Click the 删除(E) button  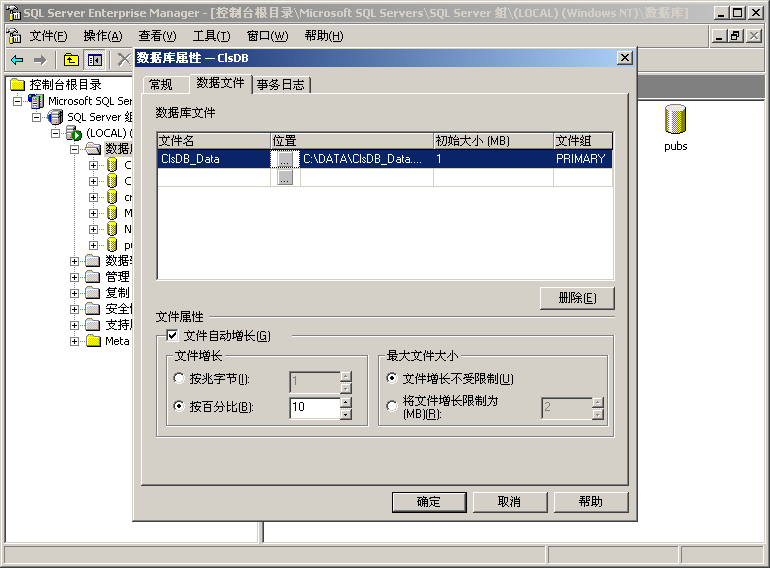click(577, 298)
